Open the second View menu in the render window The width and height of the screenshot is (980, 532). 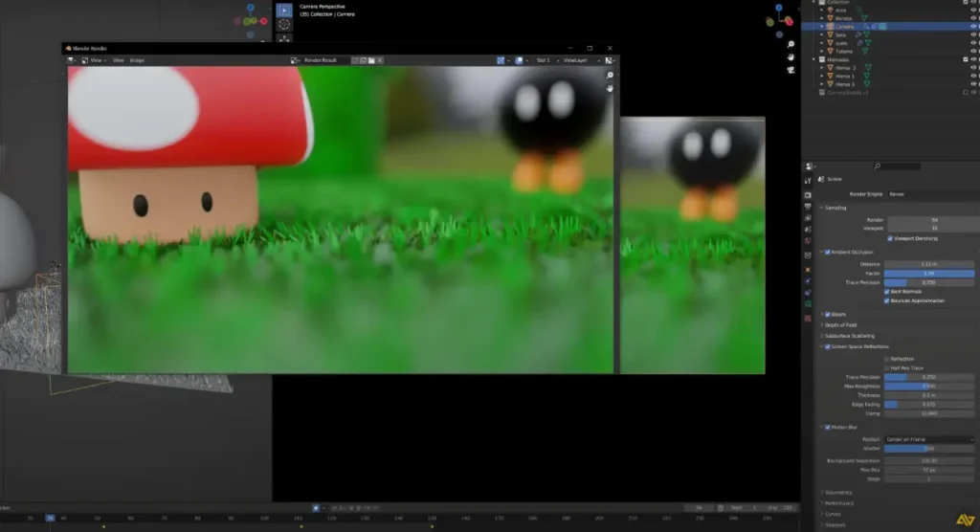(118, 60)
